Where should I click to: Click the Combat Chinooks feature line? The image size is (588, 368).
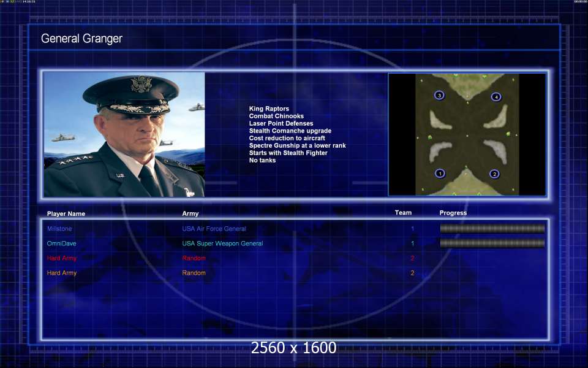coord(276,116)
